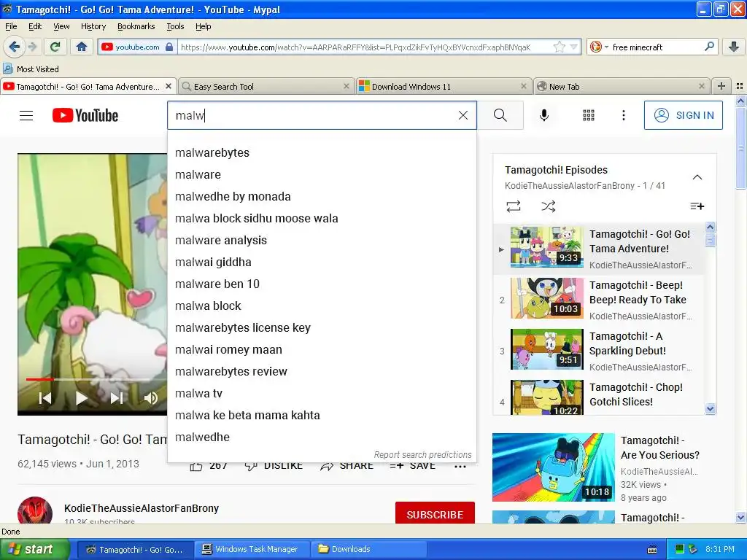Image resolution: width=747 pixels, height=560 pixels.
Task: Toggle shuffle playlist
Action: tap(549, 206)
